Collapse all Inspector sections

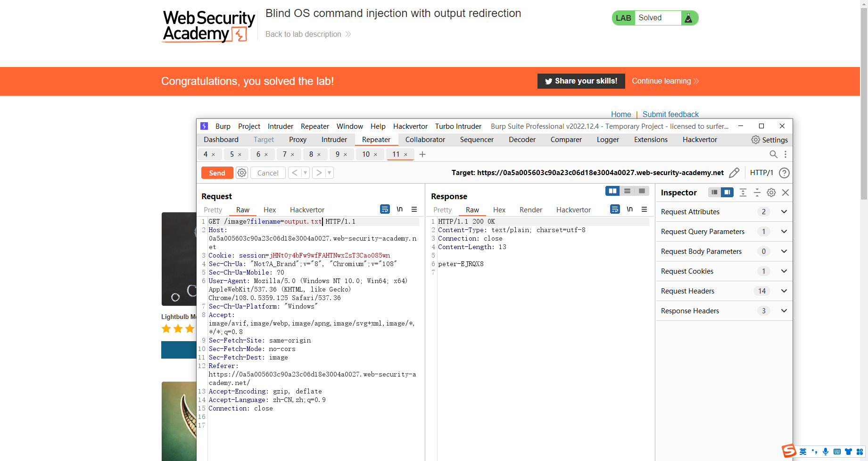(757, 192)
